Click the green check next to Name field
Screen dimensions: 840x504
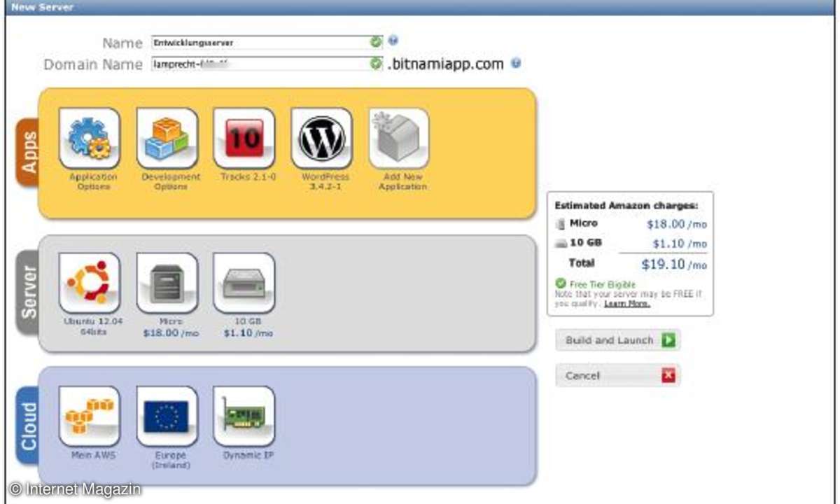coord(377,42)
